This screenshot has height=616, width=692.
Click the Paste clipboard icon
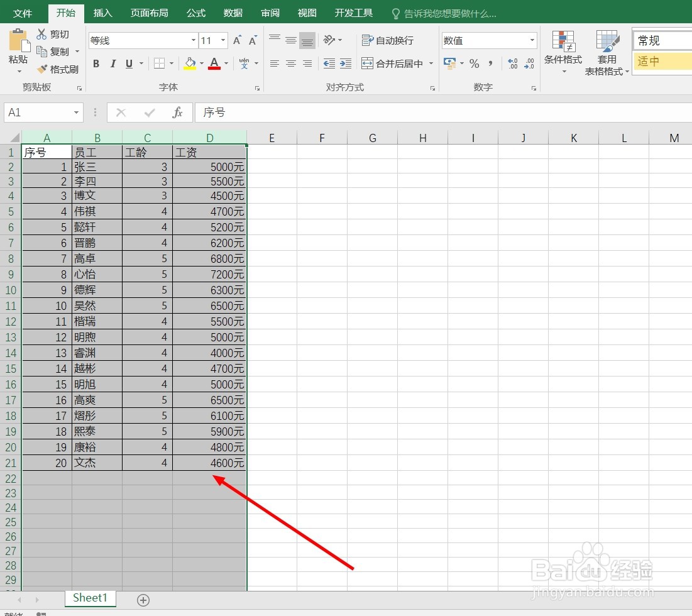(19, 41)
